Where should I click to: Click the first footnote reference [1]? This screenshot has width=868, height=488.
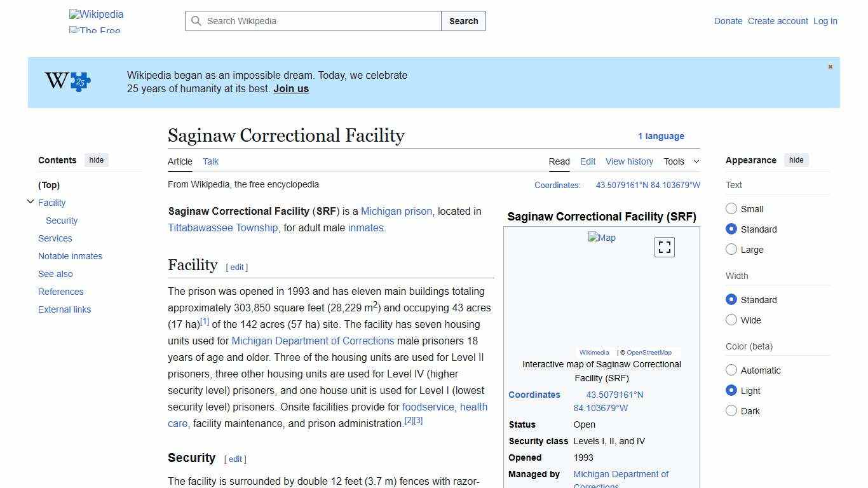click(205, 321)
